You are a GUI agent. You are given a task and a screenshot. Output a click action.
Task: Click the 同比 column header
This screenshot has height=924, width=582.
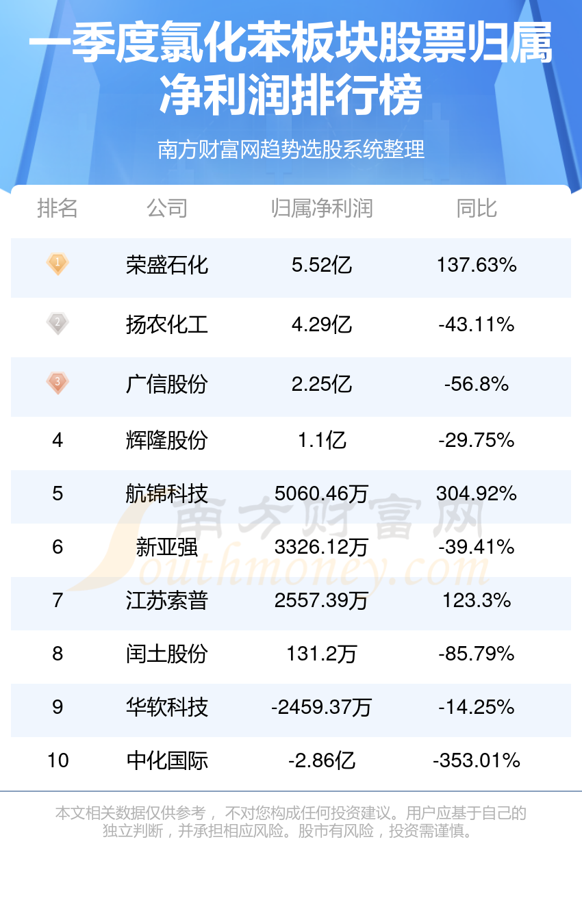point(477,208)
